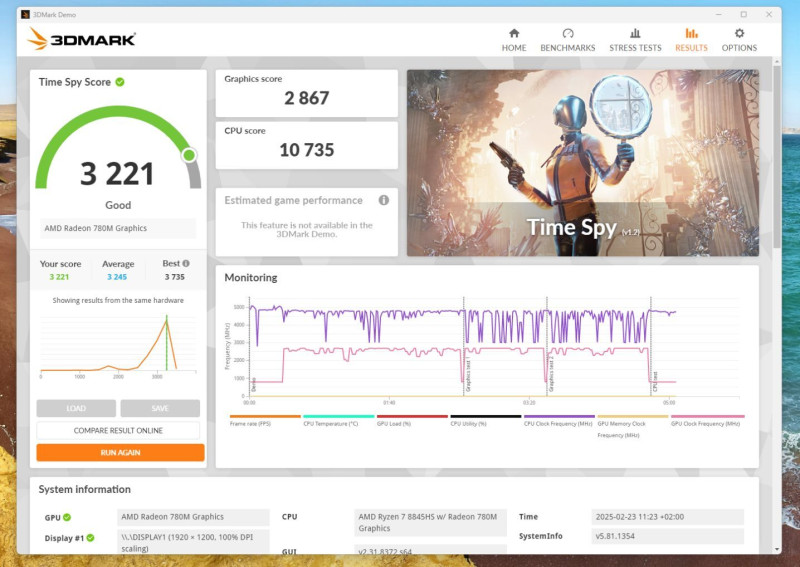Viewport: 800px width, 567px height.
Task: Select the Results tab
Action: [x=691, y=40]
